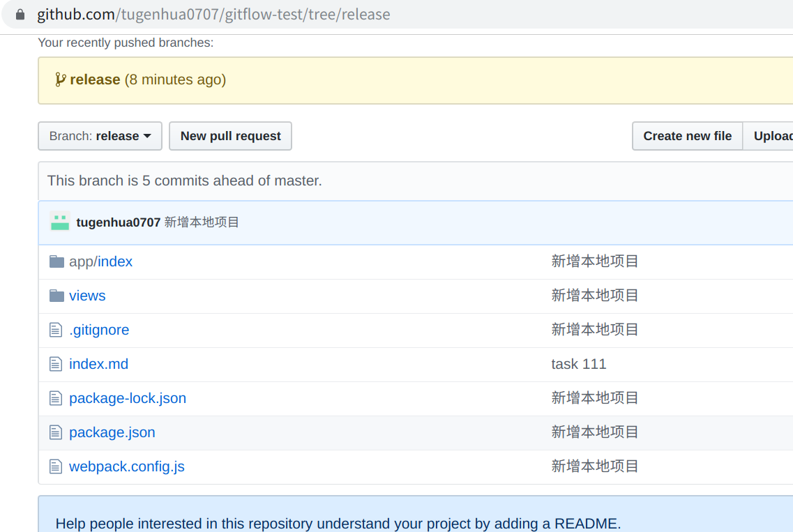Screen dimensions: 793x532
Task: Click the Upload files button
Action: pyautogui.click(x=771, y=136)
